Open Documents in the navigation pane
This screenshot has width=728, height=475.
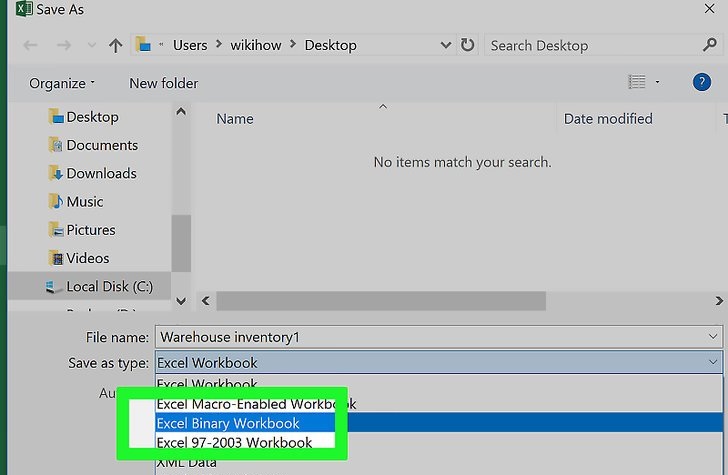(102, 145)
